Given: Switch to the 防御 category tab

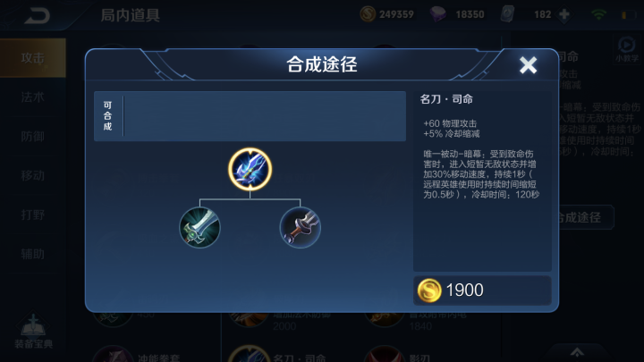Looking at the screenshot, I should [x=33, y=136].
